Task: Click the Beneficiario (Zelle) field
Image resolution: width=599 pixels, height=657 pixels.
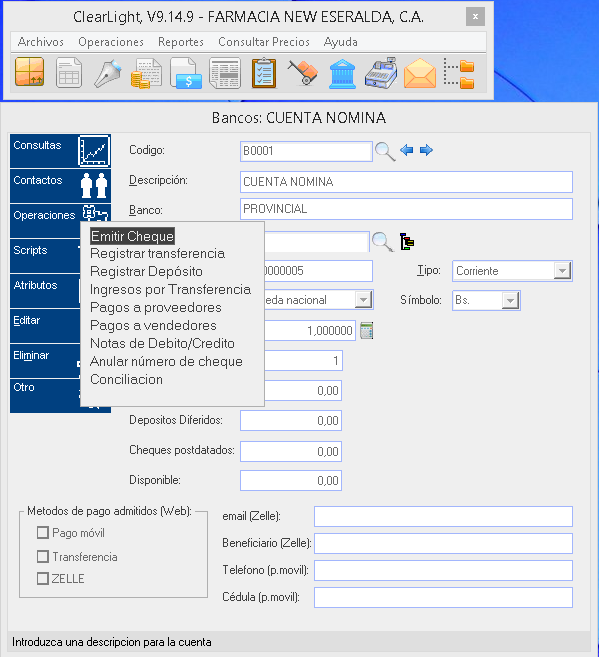Action: point(443,543)
